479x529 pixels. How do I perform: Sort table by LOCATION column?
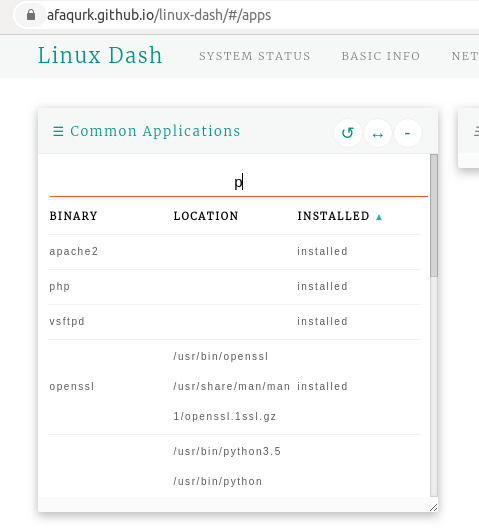pos(206,216)
